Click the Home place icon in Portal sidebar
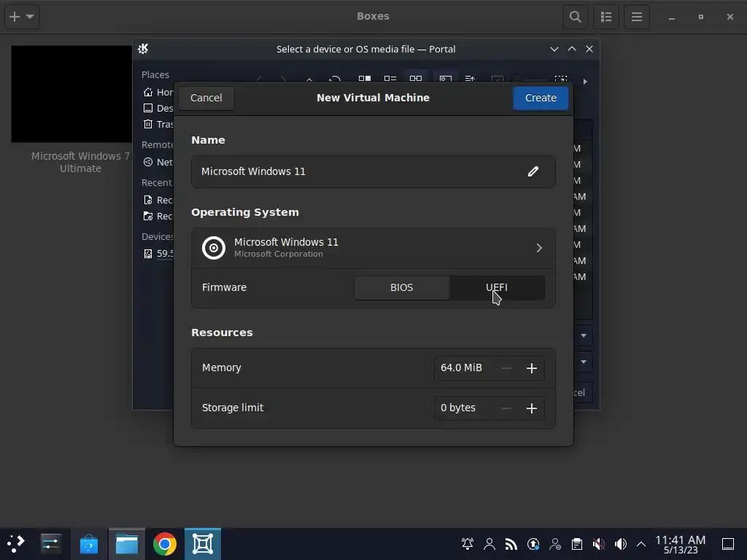747x560 pixels. 148,92
